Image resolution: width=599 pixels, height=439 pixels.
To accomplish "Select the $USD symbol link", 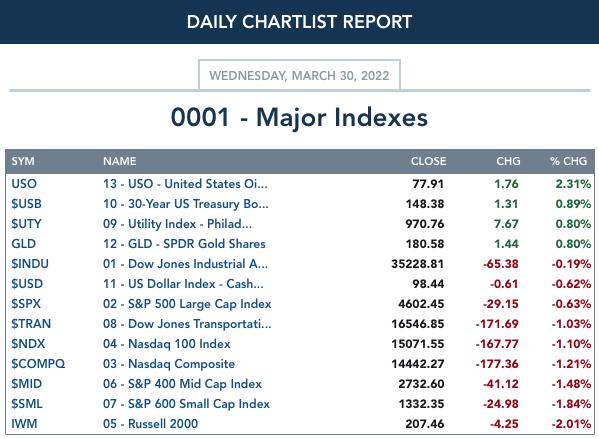I will [27, 284].
